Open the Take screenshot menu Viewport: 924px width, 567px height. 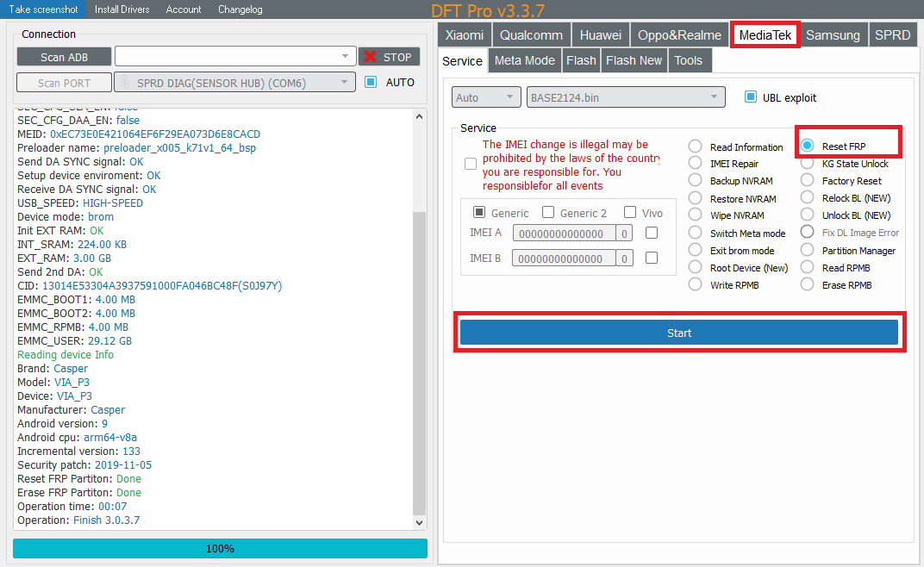click(43, 9)
